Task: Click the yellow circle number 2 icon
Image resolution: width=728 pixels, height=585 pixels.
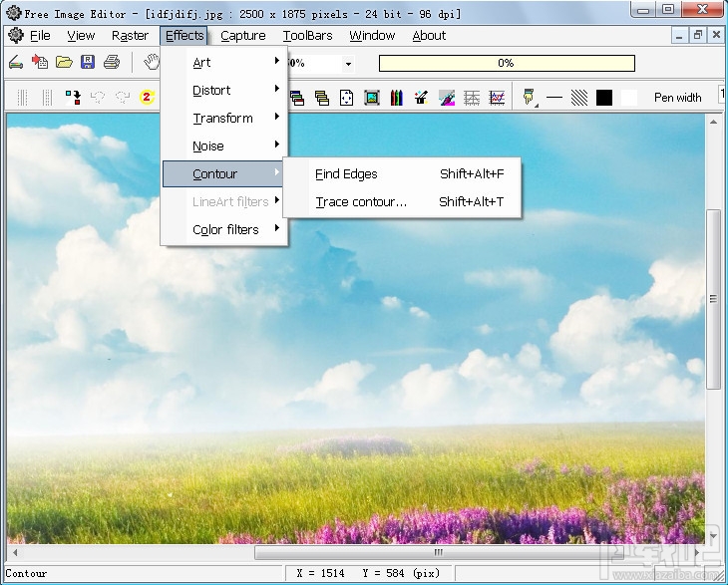Action: 147,98
